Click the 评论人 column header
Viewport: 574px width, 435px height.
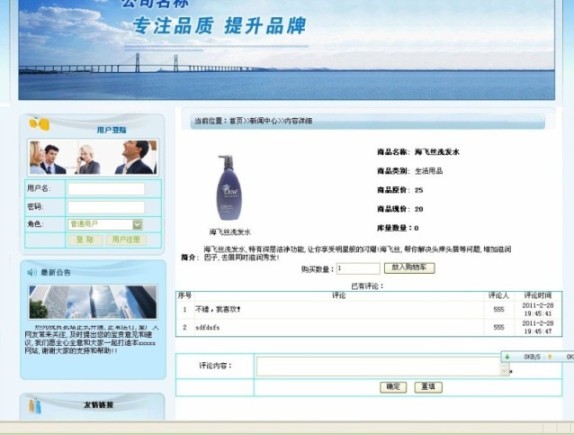499,295
